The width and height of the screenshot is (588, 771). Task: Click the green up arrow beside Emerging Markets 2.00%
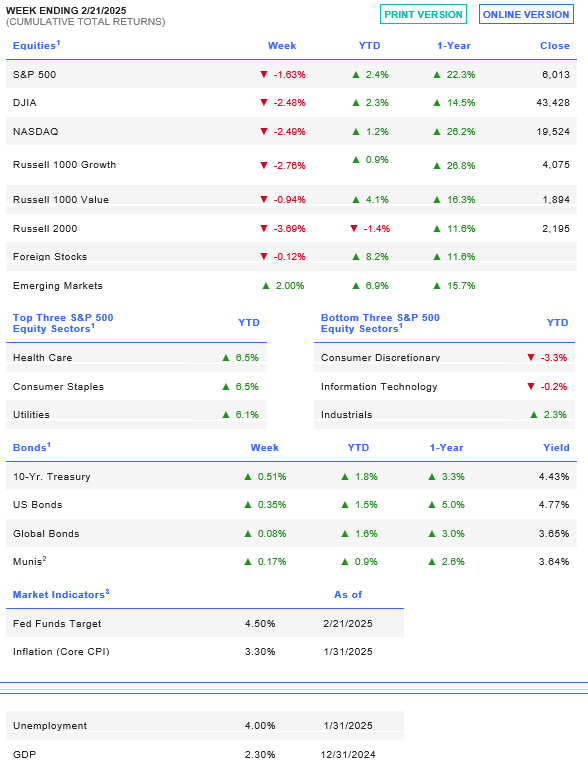pyautogui.click(x=266, y=285)
